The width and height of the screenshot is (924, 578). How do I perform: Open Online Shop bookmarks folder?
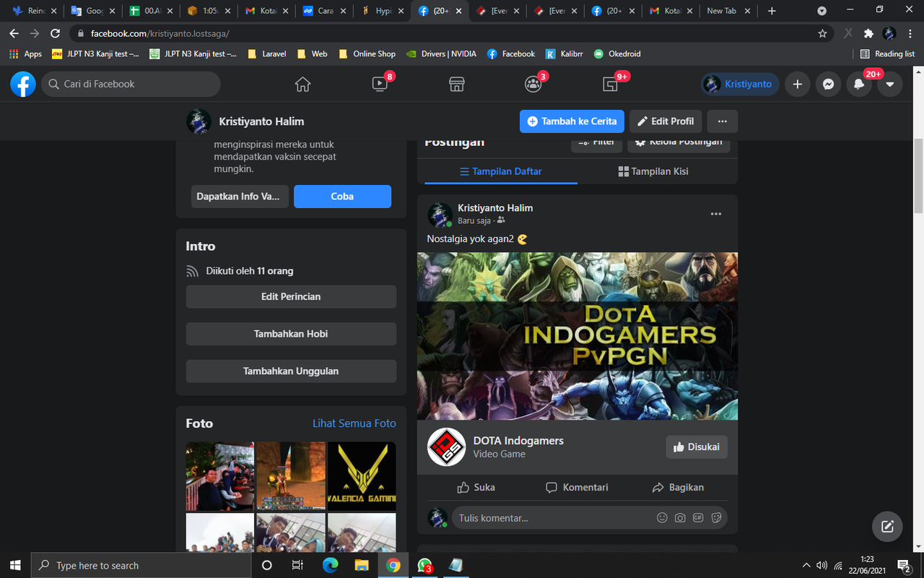pos(367,53)
